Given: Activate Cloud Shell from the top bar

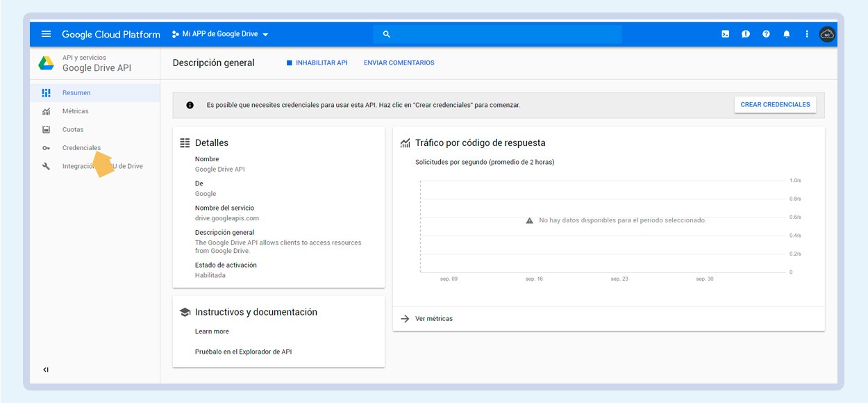Looking at the screenshot, I should [725, 34].
